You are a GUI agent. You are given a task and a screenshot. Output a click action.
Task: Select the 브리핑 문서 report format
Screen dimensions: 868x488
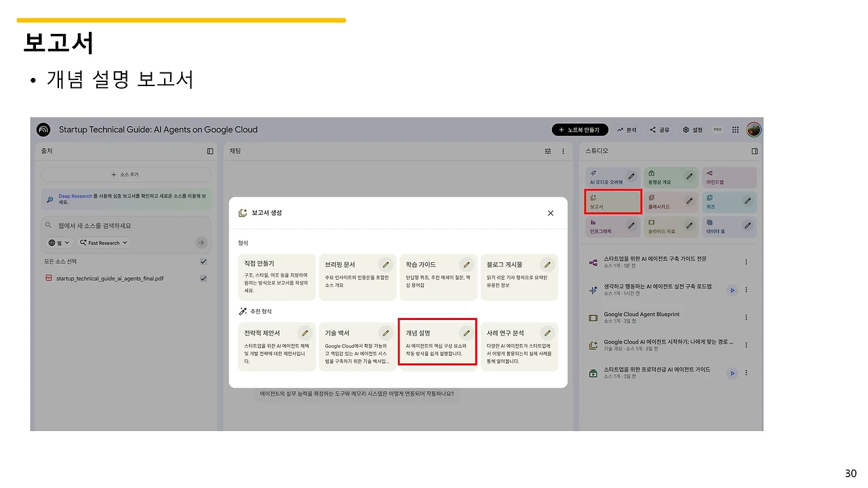(x=357, y=277)
